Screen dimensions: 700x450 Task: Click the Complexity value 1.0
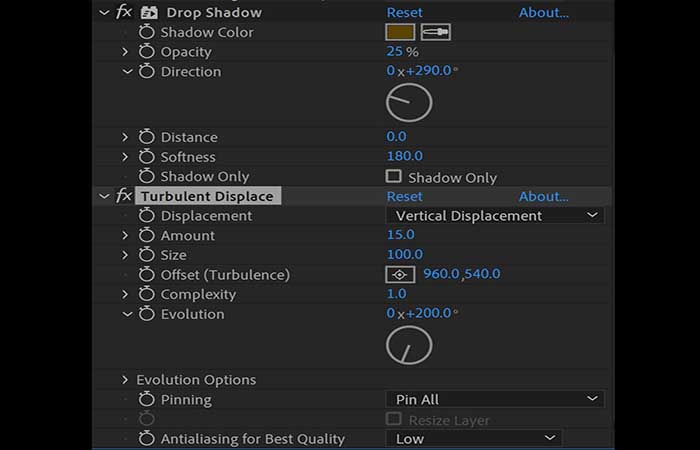pyautogui.click(x=396, y=293)
